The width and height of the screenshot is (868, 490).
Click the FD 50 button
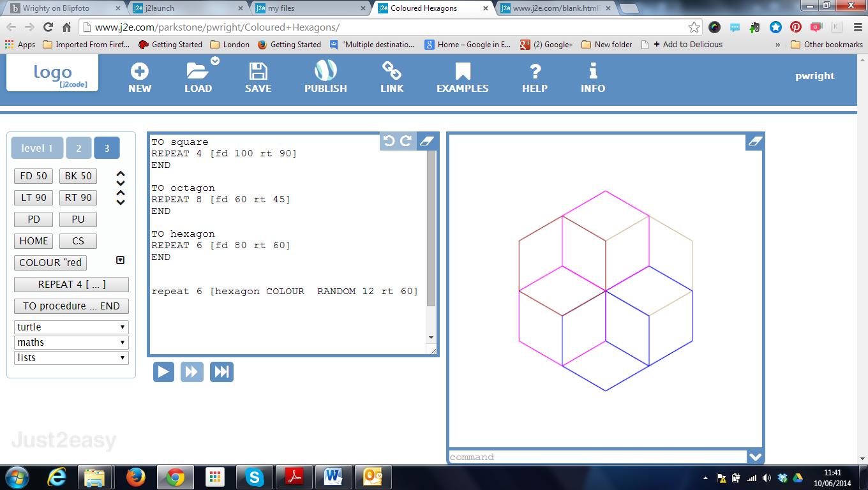(34, 176)
